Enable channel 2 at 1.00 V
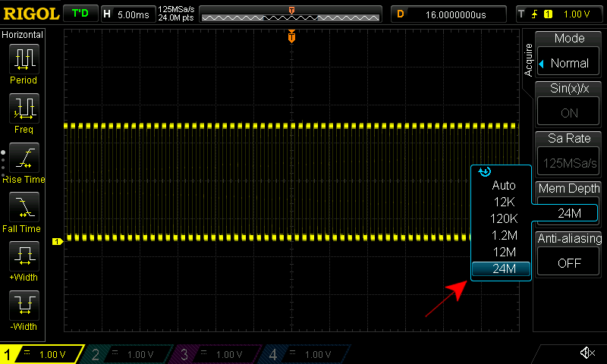 coord(128,354)
